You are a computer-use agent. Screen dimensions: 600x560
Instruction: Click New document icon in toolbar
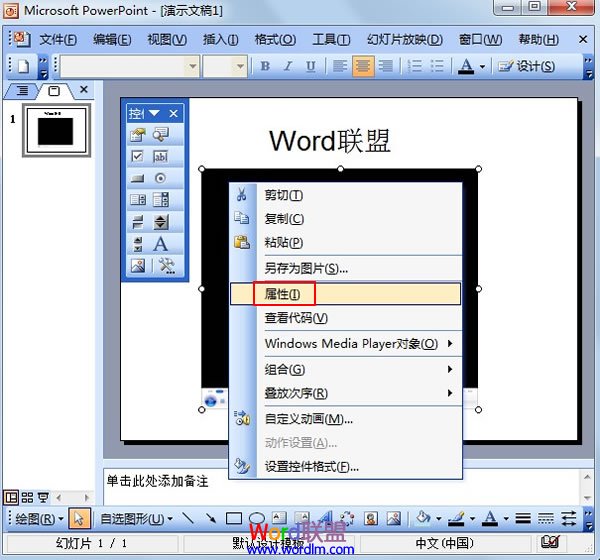[x=23, y=66]
